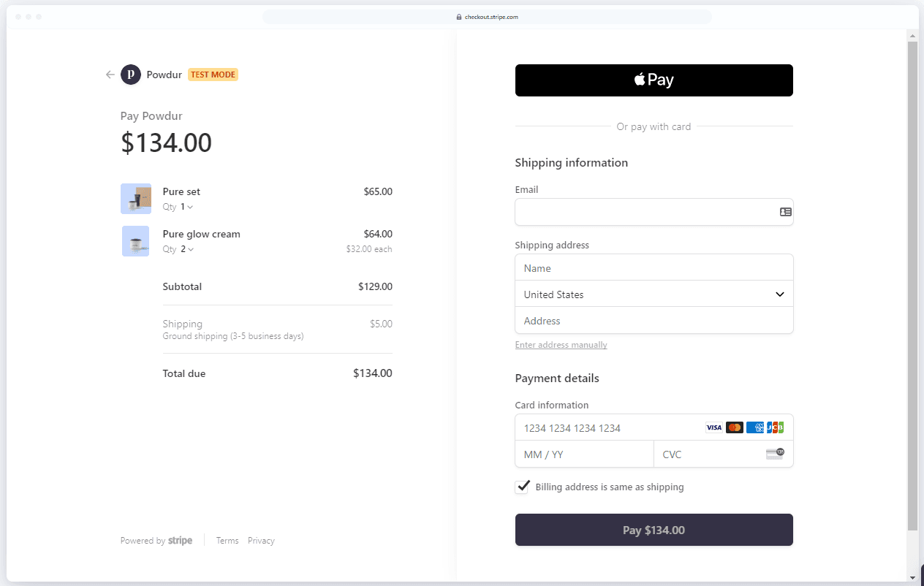
Task: Click the back arrow to return to store
Action: click(x=110, y=74)
